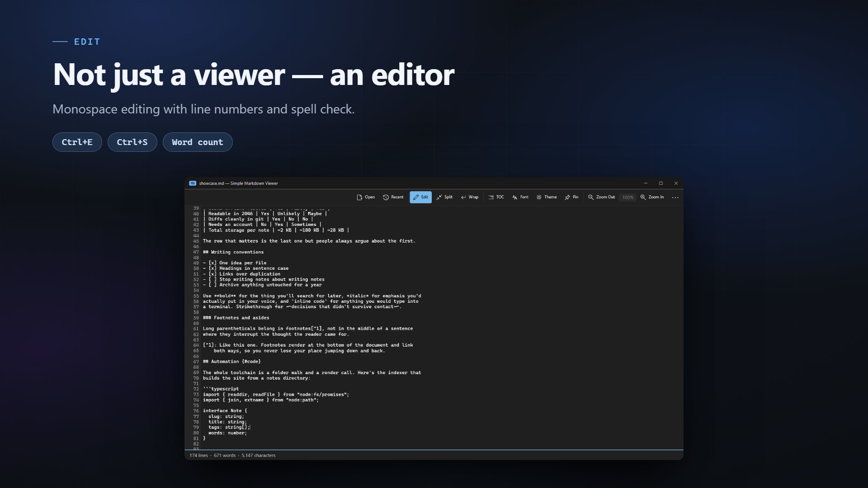Click the '```typescript' code fence line
This screenshot has width=868, height=488.
(x=221, y=389)
